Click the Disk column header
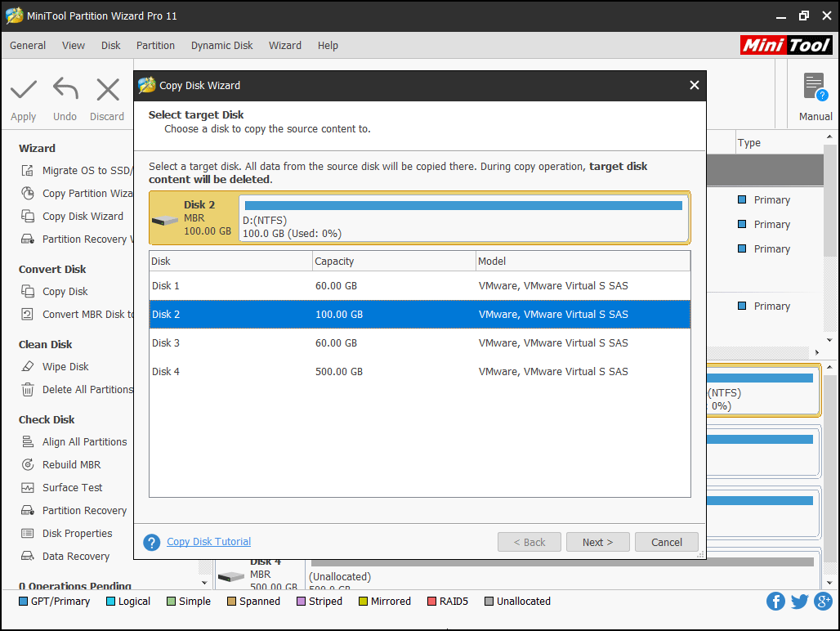The image size is (840, 631). coord(231,262)
